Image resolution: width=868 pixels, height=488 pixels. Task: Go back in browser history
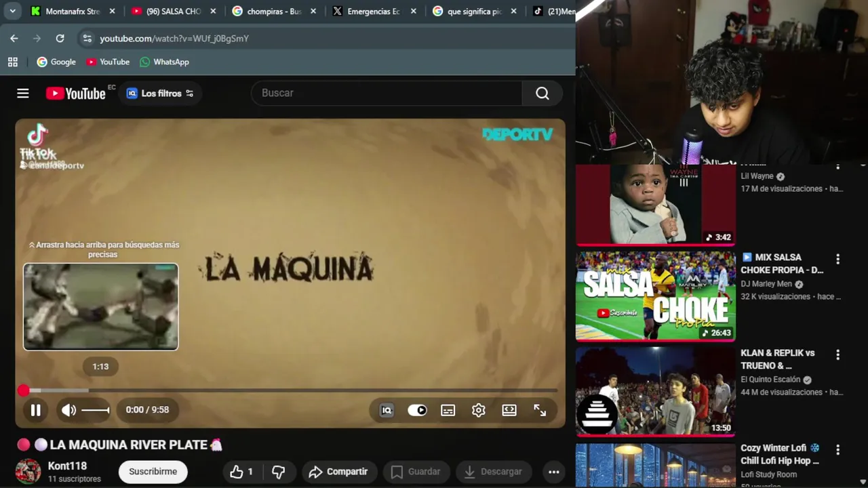tap(14, 39)
